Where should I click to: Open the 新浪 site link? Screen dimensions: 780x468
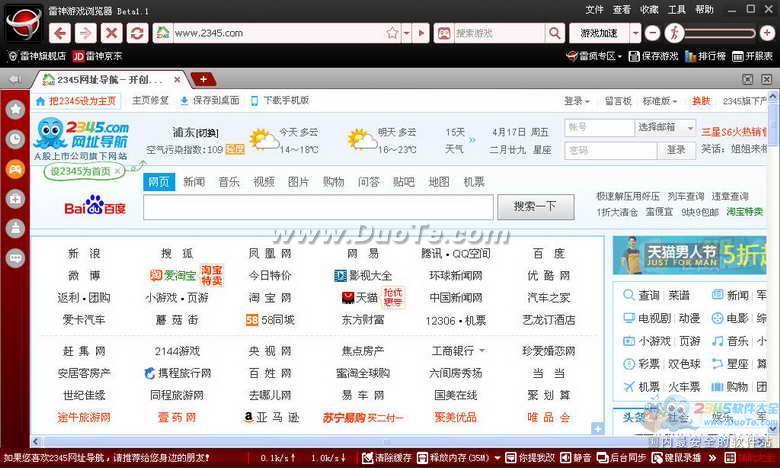point(84,254)
